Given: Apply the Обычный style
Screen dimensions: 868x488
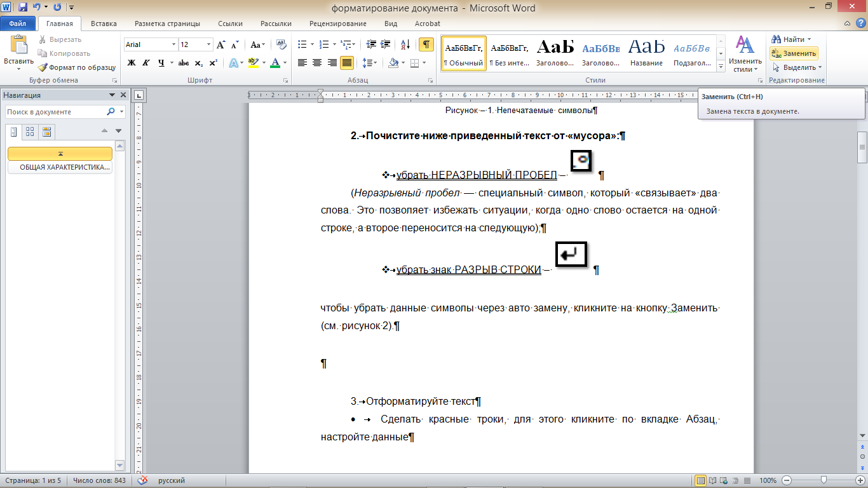Looking at the screenshot, I should [463, 53].
